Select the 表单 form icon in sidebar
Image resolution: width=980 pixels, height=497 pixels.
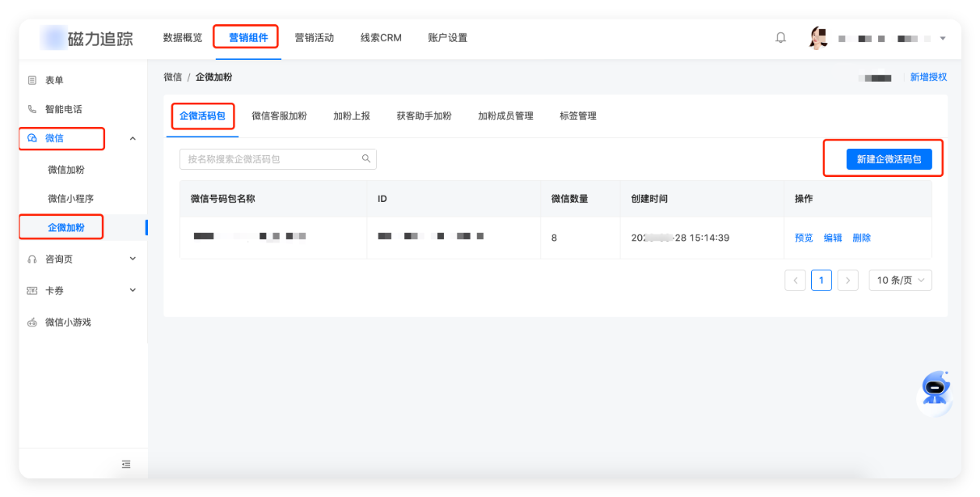tap(32, 79)
